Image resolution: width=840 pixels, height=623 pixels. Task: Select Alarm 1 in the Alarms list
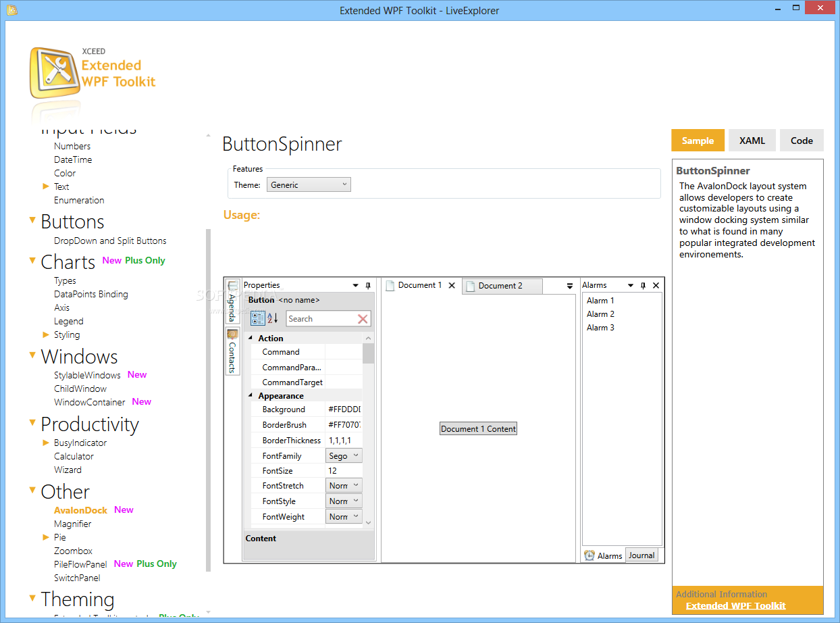pyautogui.click(x=600, y=301)
